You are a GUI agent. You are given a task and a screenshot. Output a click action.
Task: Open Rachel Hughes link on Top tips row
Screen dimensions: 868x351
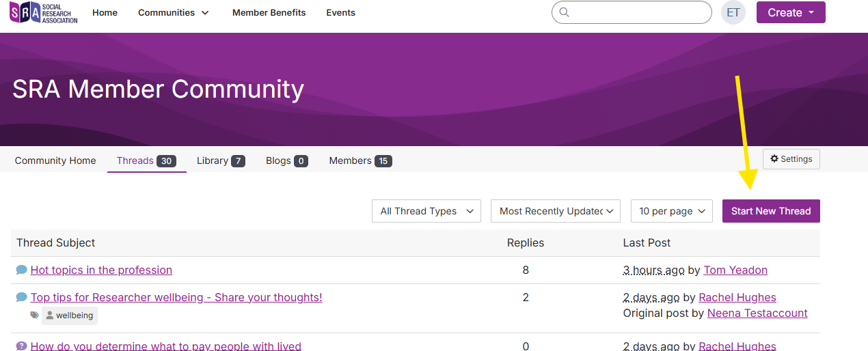[x=737, y=297]
